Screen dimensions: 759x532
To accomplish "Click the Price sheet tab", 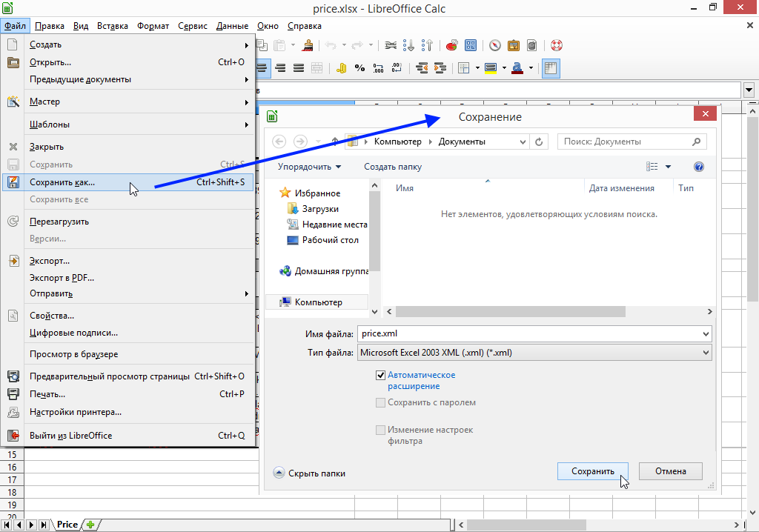I will coord(67,525).
